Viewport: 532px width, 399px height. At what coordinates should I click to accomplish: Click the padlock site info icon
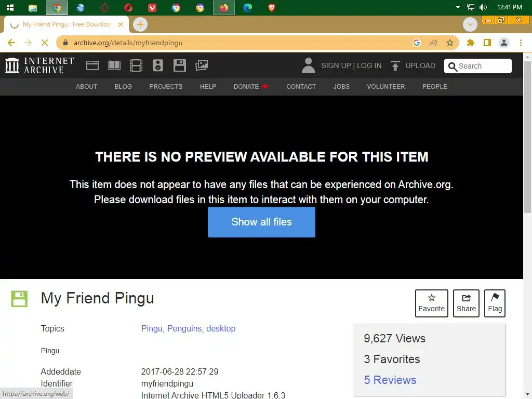click(65, 43)
